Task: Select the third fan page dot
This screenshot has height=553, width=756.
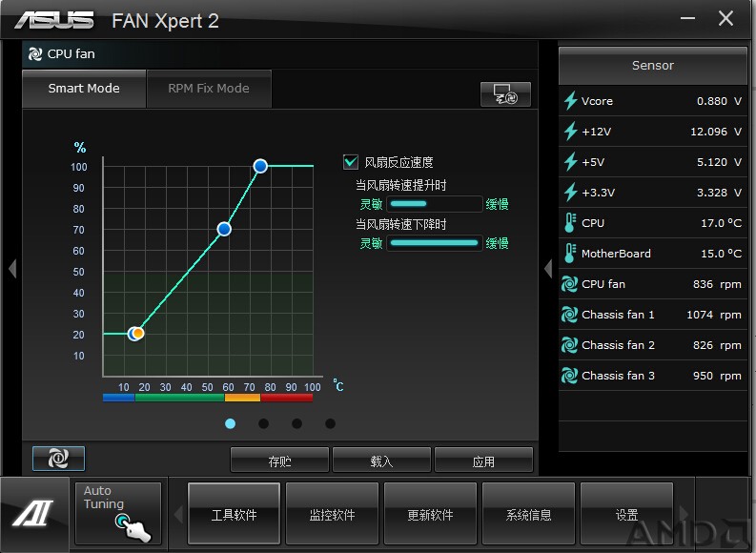Action: [x=297, y=423]
